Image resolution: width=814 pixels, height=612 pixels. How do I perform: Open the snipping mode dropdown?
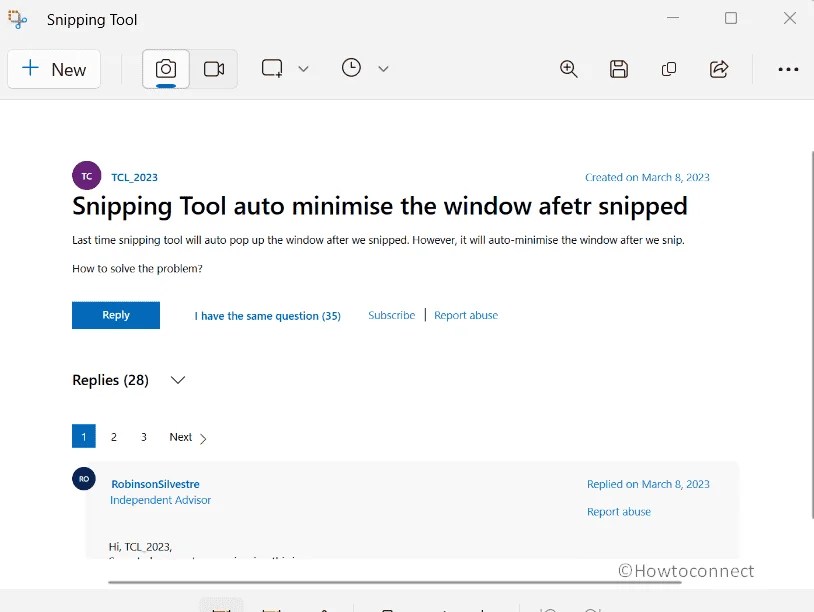[303, 68]
